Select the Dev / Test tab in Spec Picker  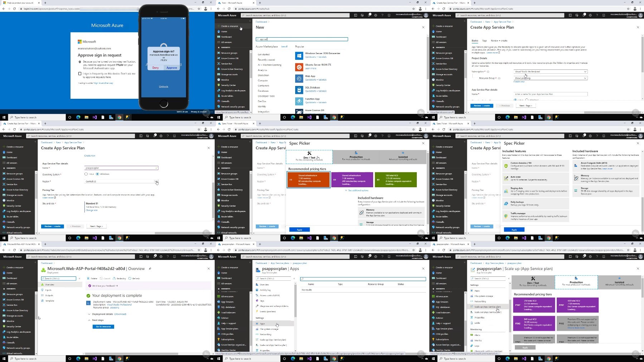(x=309, y=156)
